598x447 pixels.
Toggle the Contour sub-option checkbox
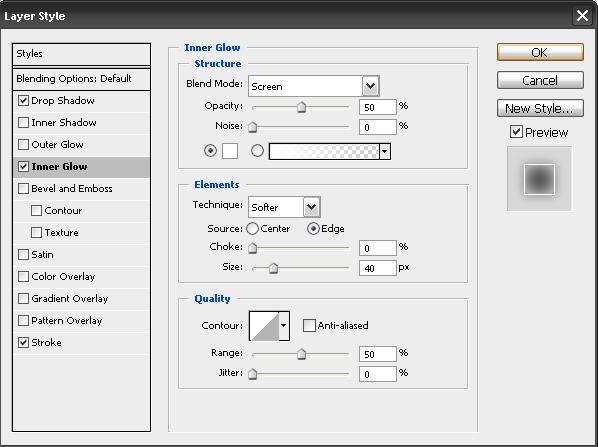point(36,211)
